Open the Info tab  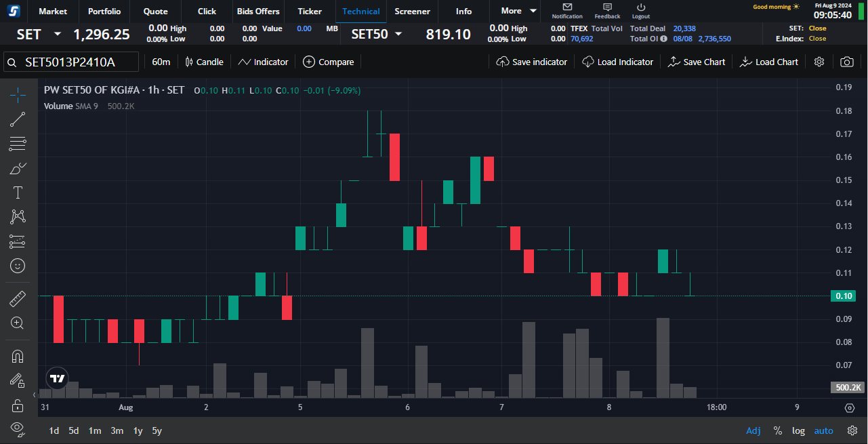(x=463, y=11)
